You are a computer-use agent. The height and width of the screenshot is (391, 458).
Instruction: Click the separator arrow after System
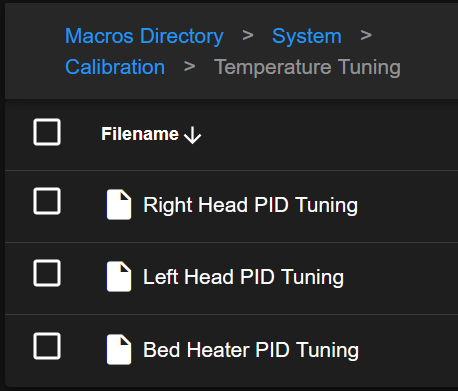coord(366,35)
